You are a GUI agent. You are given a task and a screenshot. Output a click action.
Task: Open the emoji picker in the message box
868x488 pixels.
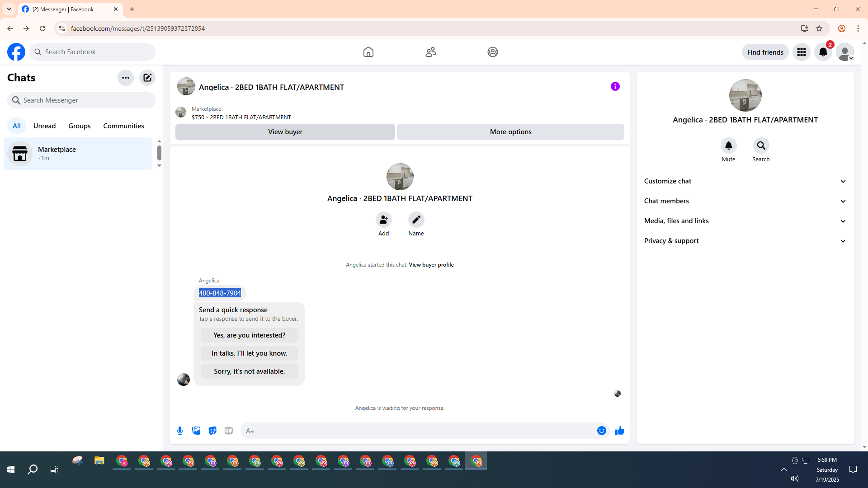point(601,431)
